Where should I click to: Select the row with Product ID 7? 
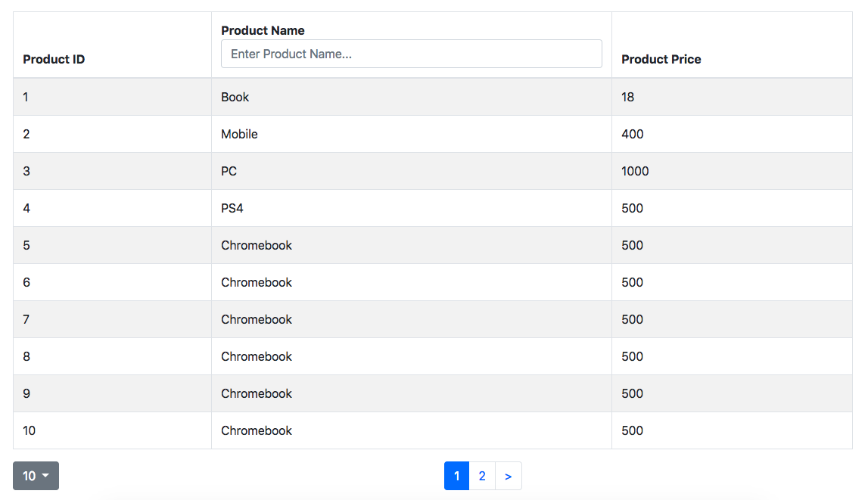click(x=26, y=319)
